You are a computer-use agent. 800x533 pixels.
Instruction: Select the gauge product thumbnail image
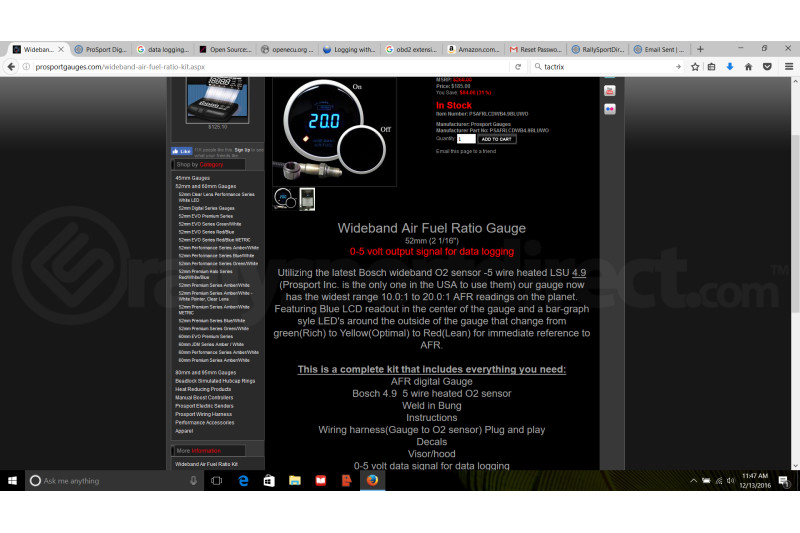click(x=285, y=198)
